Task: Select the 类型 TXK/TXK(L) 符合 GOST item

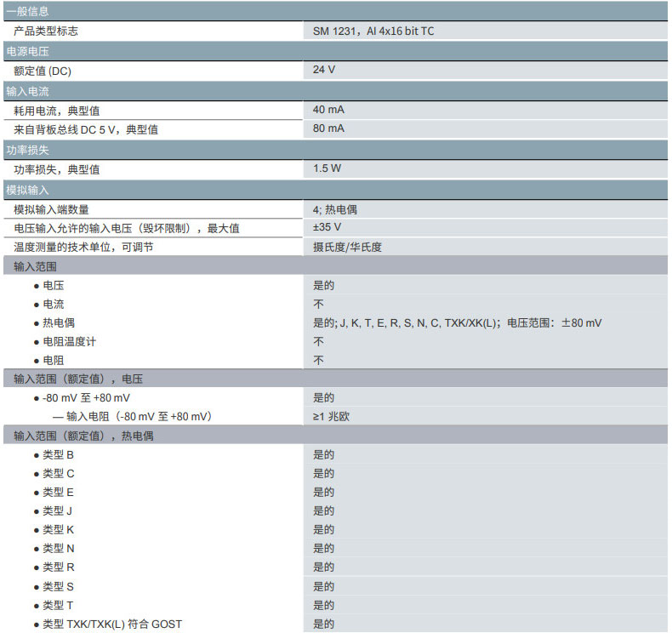Action: coord(111,624)
